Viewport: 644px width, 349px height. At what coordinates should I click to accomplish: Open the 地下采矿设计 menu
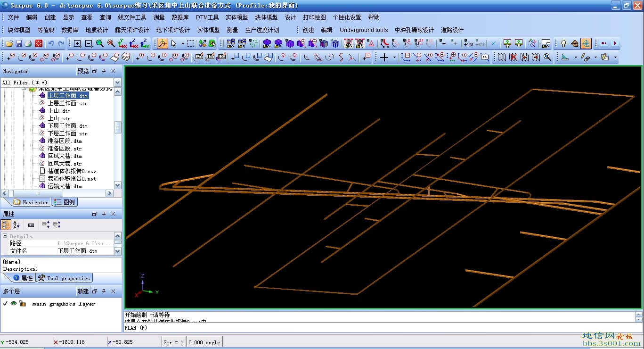[173, 30]
